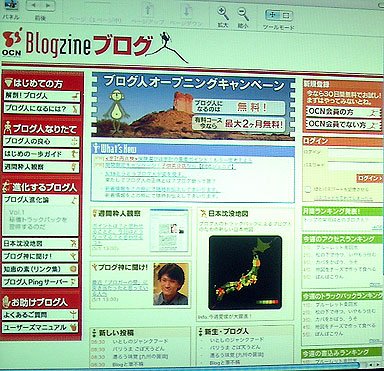Click the icon beside ユーザーズマニュアル
Image resolution: width=384 pixels, height=371 pixels.
(x=73, y=328)
